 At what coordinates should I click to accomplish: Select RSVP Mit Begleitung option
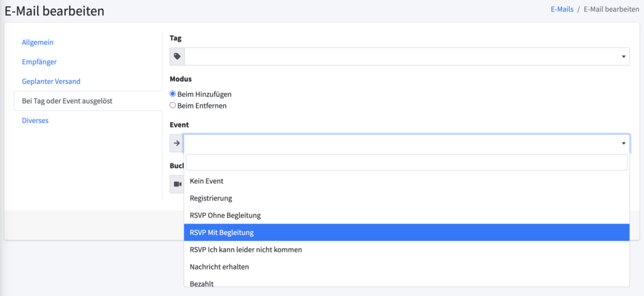[221, 232]
